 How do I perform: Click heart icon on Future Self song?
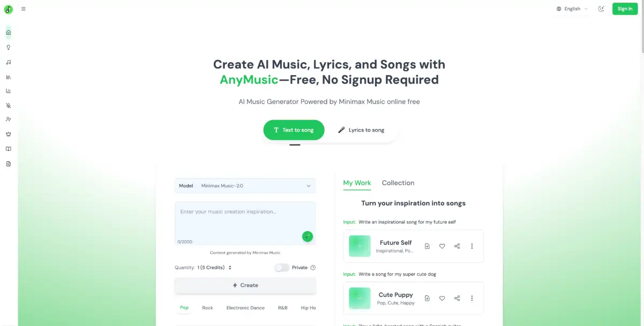442,246
